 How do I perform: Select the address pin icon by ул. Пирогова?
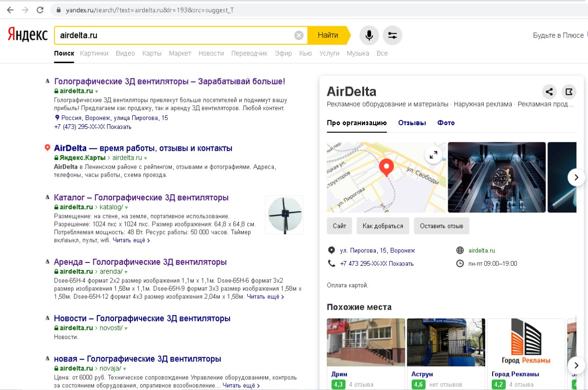(332, 250)
